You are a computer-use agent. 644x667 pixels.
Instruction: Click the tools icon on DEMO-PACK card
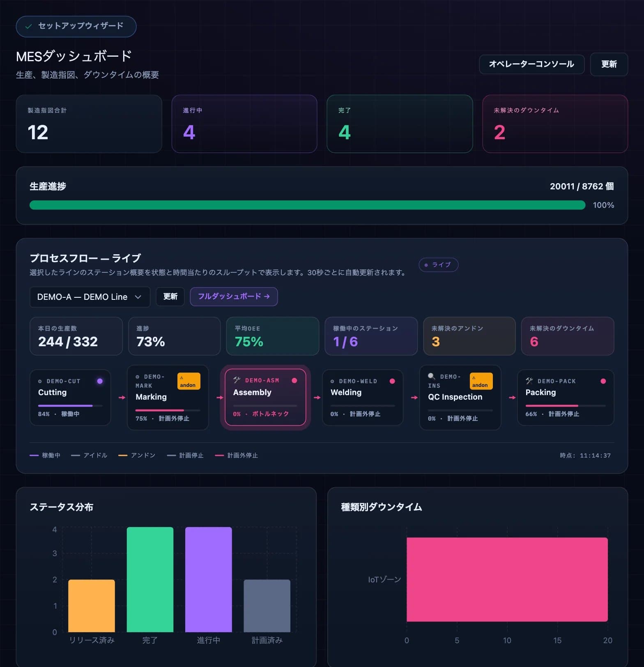pos(529,381)
